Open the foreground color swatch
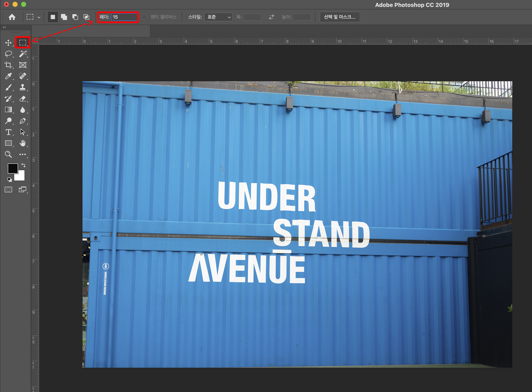532x392 pixels. tap(13, 168)
